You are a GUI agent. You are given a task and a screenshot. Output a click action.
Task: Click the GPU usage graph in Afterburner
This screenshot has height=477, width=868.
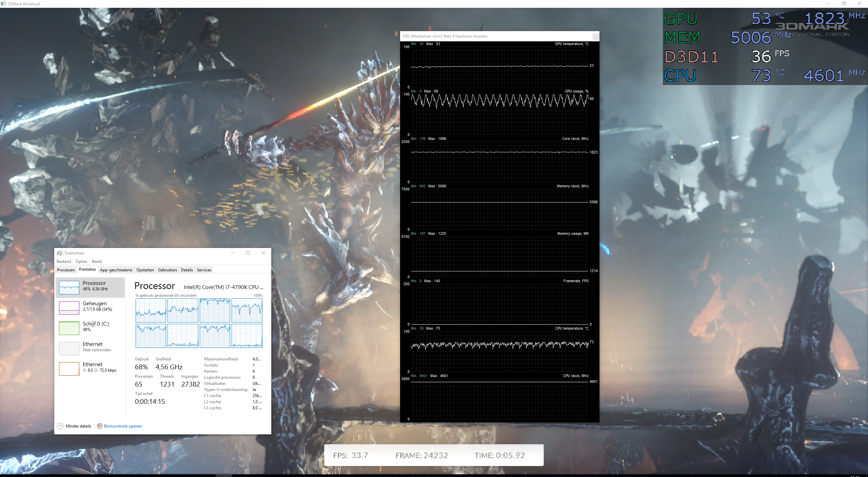tap(499, 114)
